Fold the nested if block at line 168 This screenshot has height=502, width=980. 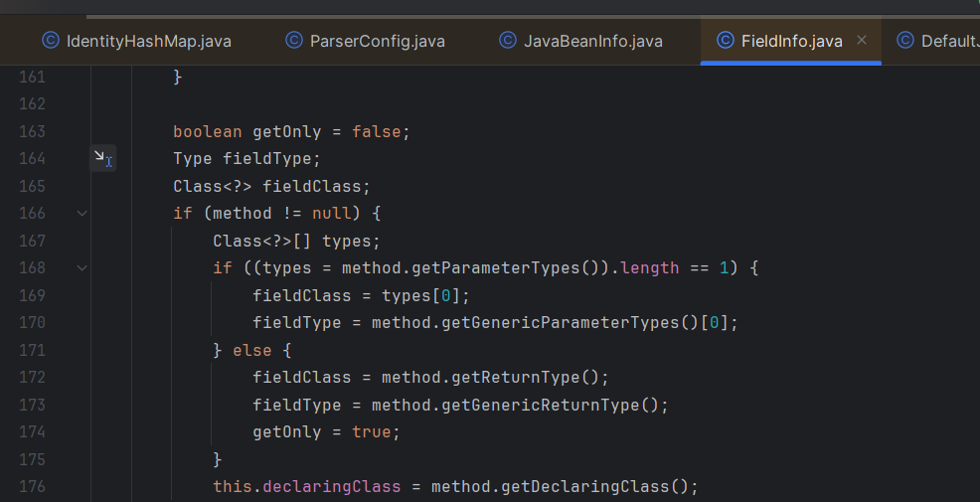[x=82, y=267]
